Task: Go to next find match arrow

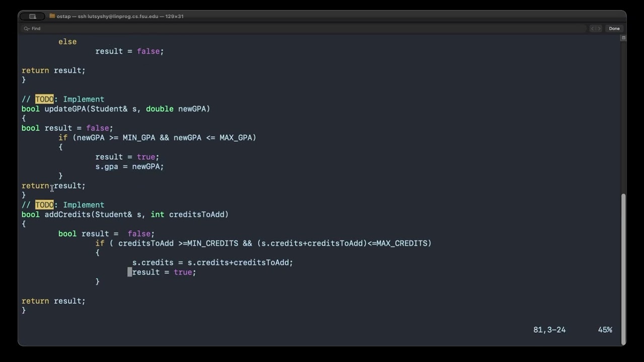Action: click(599, 29)
